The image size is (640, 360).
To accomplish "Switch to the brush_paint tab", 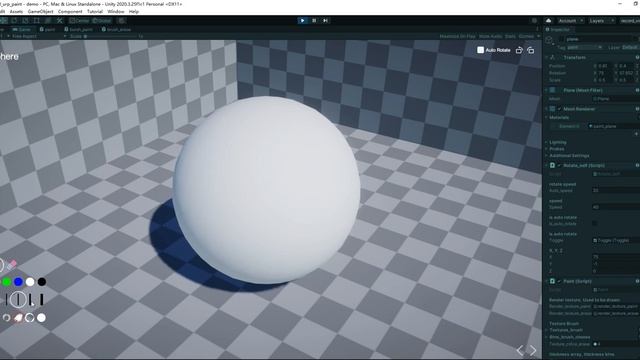I will (x=78, y=29).
